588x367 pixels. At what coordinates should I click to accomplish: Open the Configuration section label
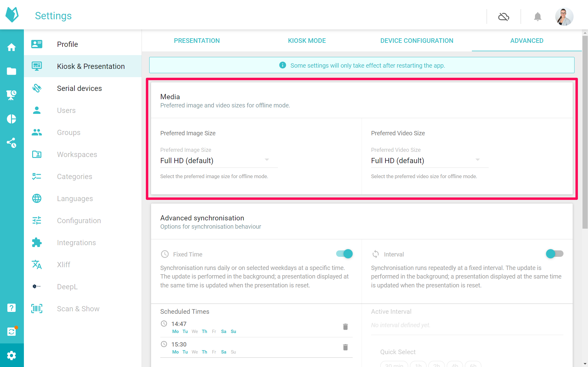[79, 221]
